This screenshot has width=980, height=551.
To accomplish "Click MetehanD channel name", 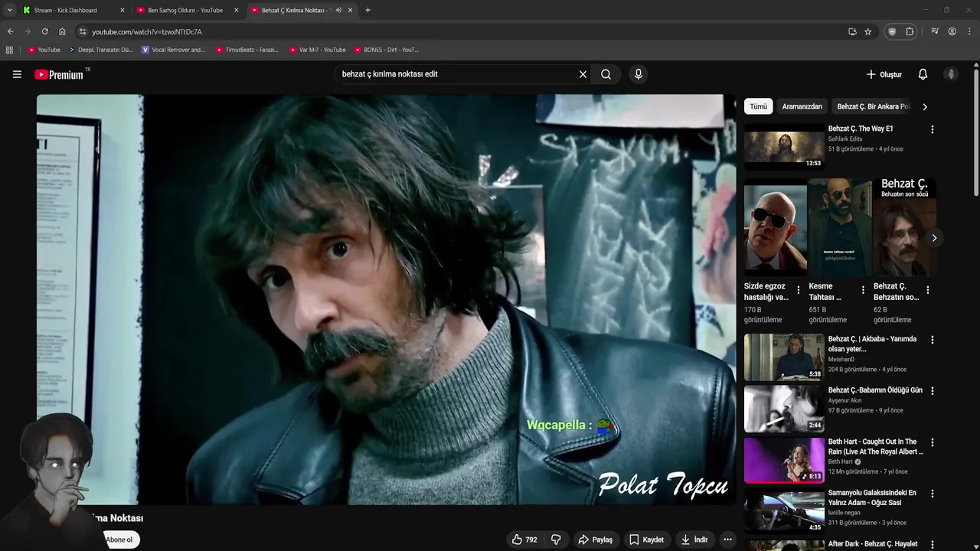I will pyautogui.click(x=841, y=359).
